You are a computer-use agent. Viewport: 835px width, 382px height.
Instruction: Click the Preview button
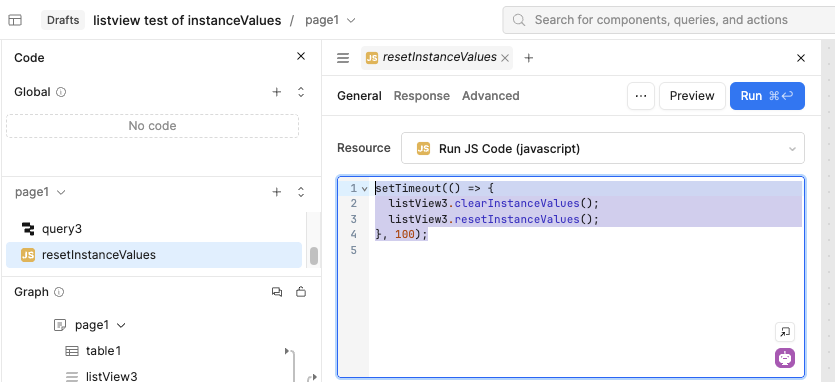692,96
